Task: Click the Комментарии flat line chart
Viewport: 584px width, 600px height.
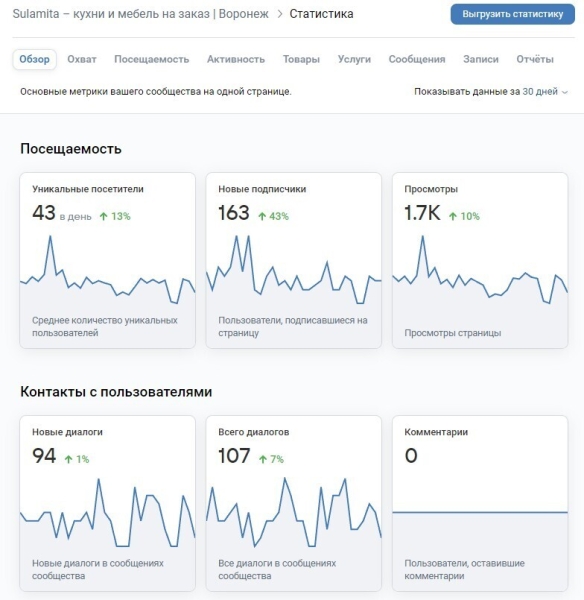Action: tap(480, 512)
